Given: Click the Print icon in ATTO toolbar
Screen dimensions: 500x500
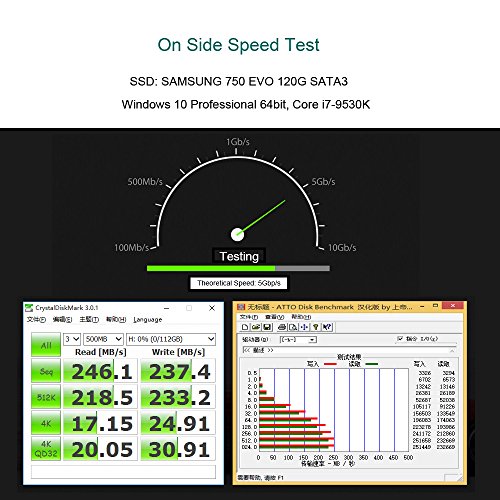Looking at the screenshot, I should pyautogui.click(x=282, y=327).
